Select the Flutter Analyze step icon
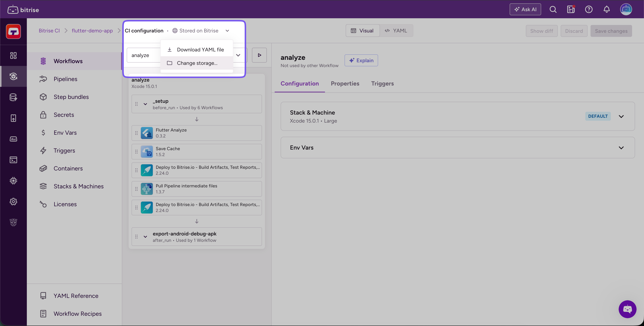 (147, 133)
